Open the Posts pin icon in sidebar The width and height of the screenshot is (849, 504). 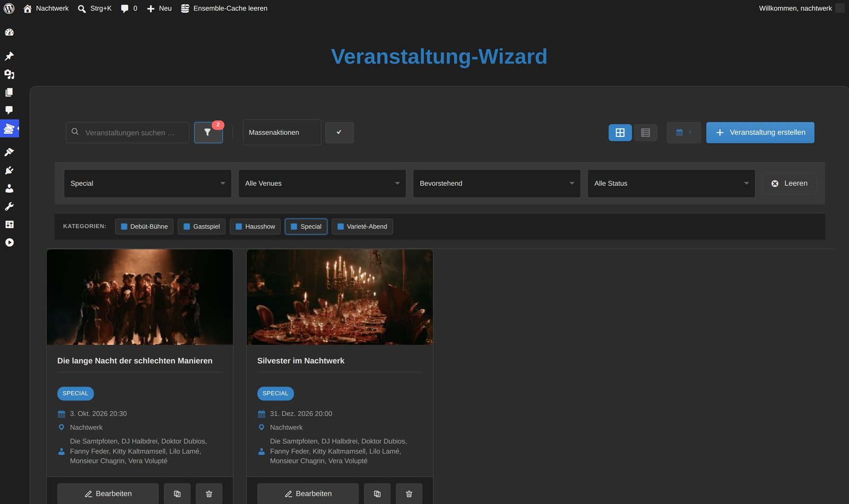click(9, 56)
